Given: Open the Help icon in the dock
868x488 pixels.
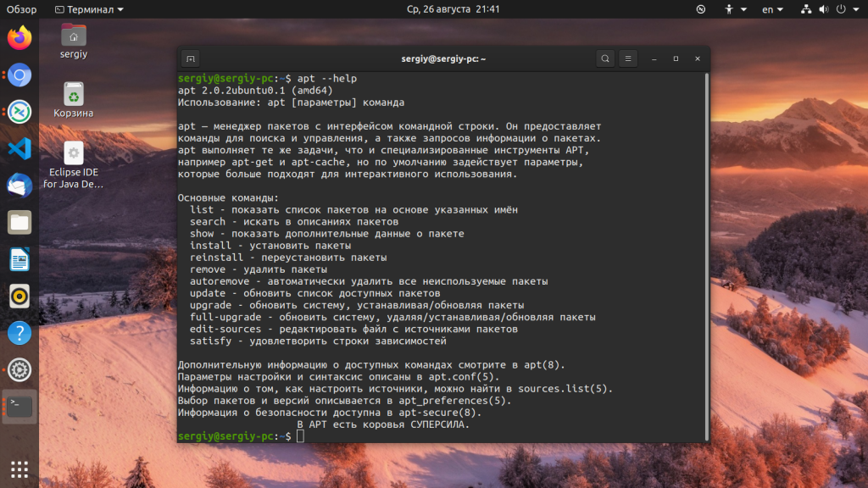Looking at the screenshot, I should tap(19, 333).
